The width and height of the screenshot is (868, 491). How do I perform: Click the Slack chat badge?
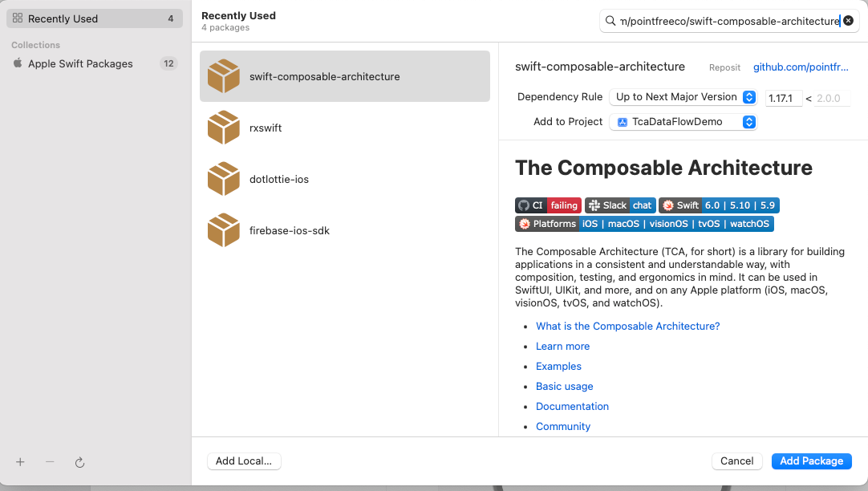(x=620, y=205)
